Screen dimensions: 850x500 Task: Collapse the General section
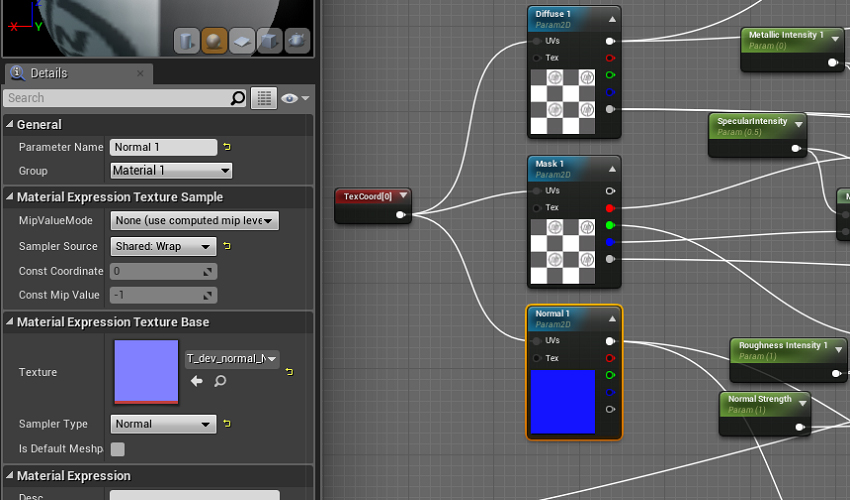[10, 125]
